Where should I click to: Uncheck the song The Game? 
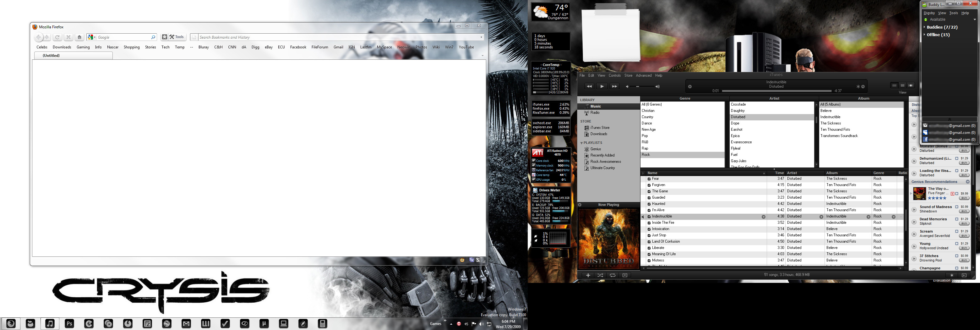[x=649, y=191]
